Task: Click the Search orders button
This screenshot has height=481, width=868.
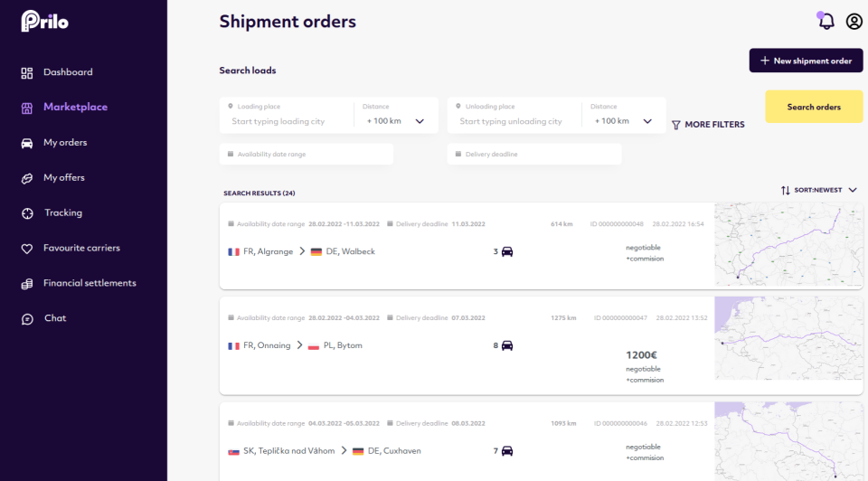Action: tap(814, 107)
